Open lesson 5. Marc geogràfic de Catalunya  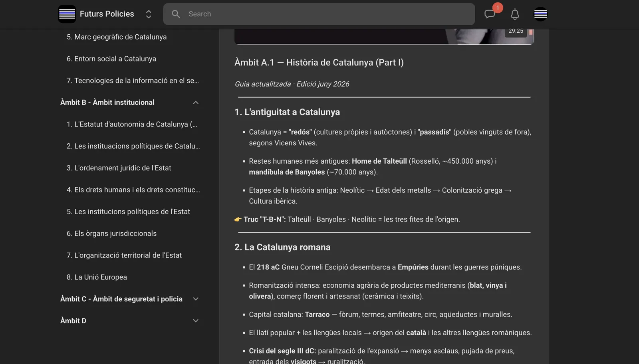click(117, 37)
